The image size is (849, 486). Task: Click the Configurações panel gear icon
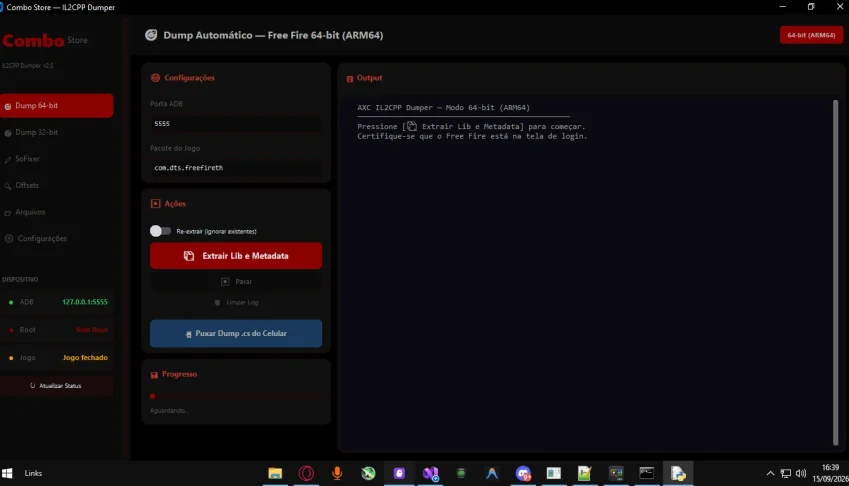click(x=155, y=78)
